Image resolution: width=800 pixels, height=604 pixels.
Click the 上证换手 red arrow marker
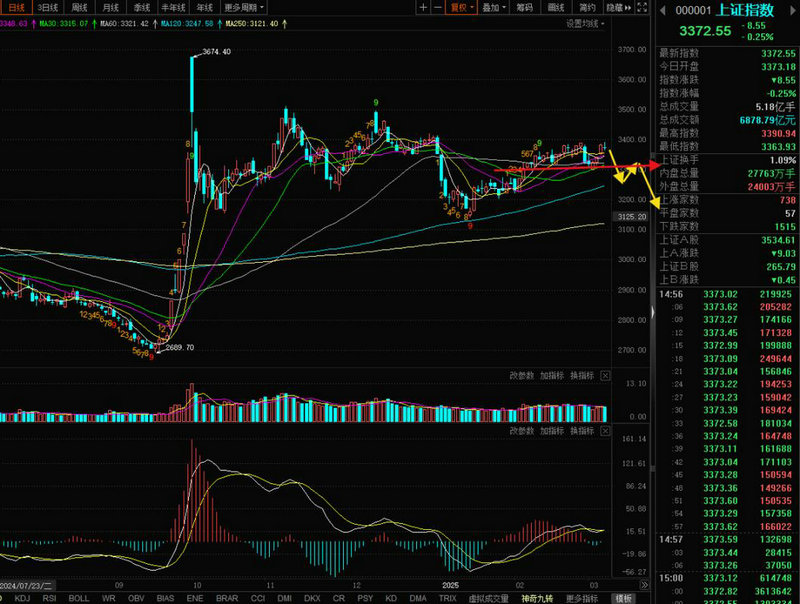[656, 161]
